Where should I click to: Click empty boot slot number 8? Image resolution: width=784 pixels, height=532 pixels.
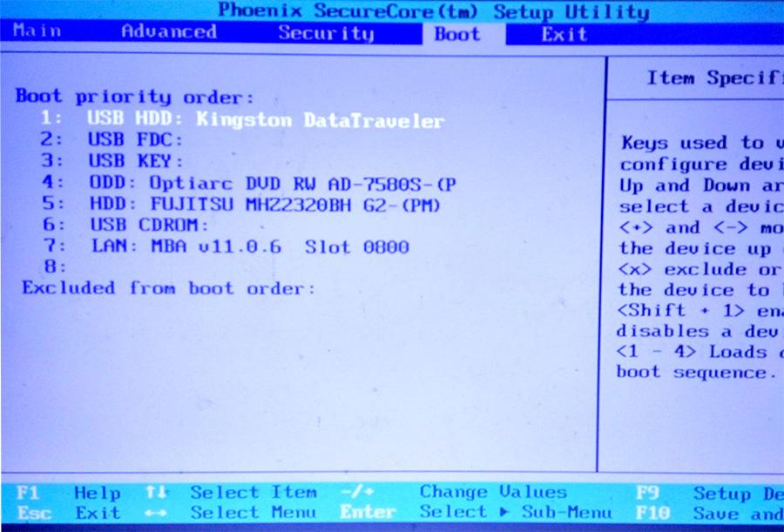pos(55,267)
